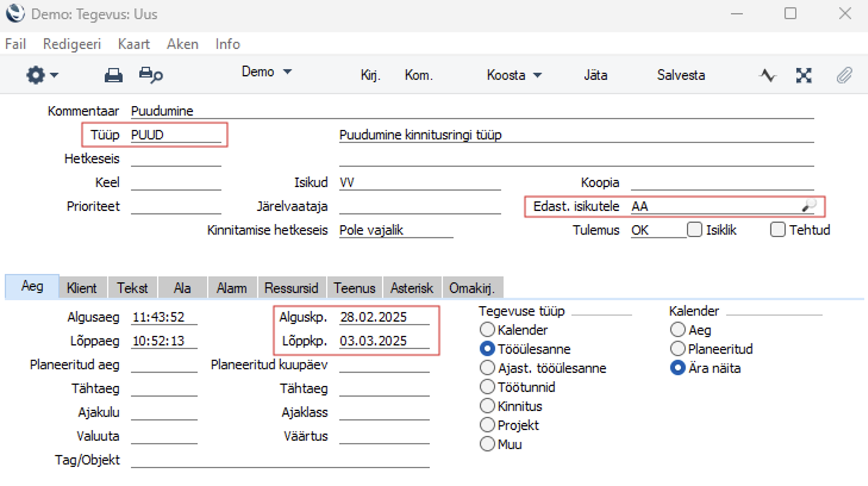Click the application logo icon in title bar
This screenshot has height=486, width=868.
(15, 14)
